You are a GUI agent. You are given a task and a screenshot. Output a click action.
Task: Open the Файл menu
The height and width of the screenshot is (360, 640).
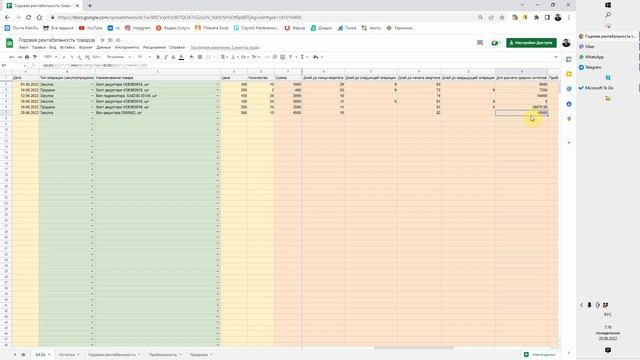[24, 47]
